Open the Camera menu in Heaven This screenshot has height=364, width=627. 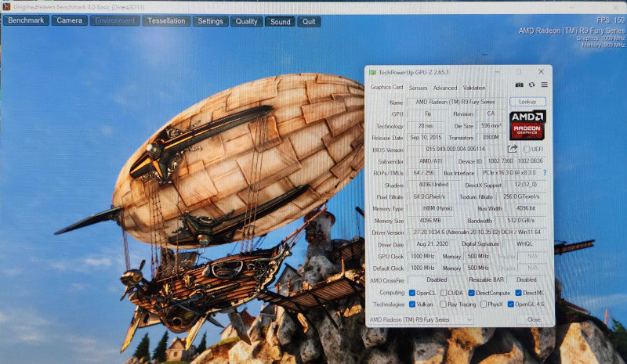tap(69, 20)
